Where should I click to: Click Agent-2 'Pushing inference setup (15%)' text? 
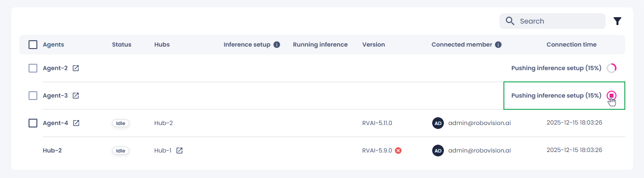pos(556,68)
